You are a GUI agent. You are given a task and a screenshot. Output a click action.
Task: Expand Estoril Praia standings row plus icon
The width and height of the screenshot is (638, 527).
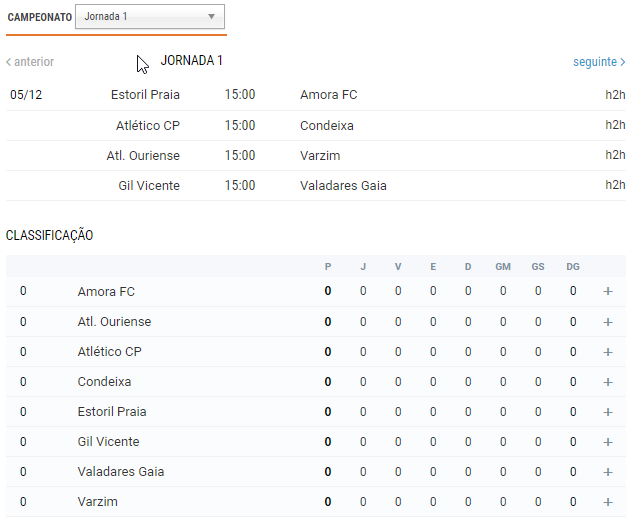click(608, 412)
